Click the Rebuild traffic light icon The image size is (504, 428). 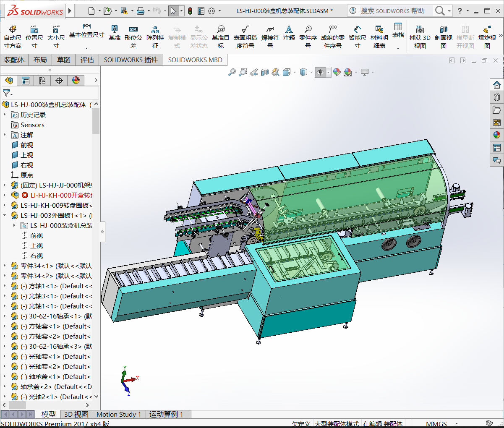click(190, 11)
